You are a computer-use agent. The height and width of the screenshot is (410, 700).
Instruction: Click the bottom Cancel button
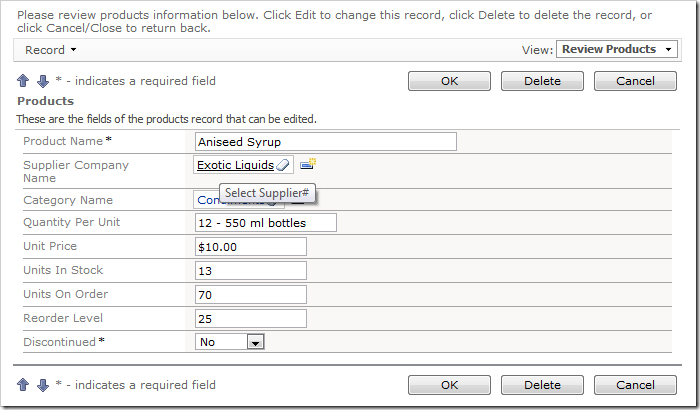[x=635, y=385]
